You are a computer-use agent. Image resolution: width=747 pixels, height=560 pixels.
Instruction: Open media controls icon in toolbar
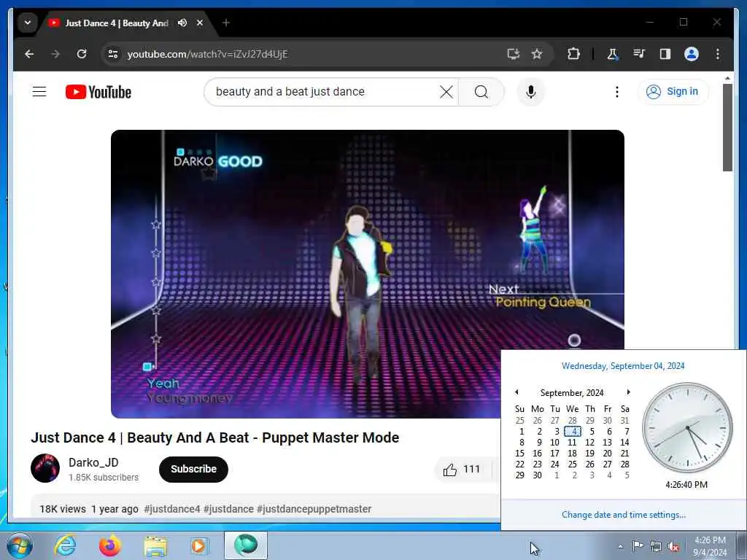(639, 54)
